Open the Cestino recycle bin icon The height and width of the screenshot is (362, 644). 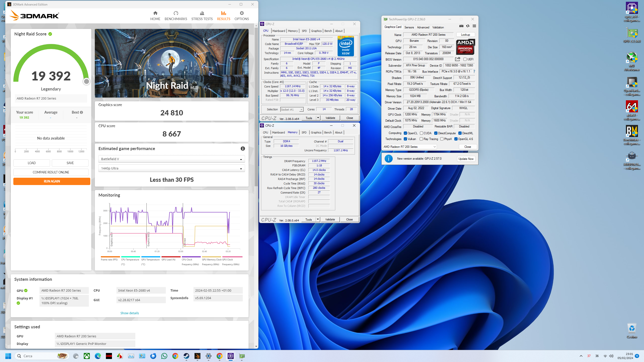pyautogui.click(x=632, y=331)
